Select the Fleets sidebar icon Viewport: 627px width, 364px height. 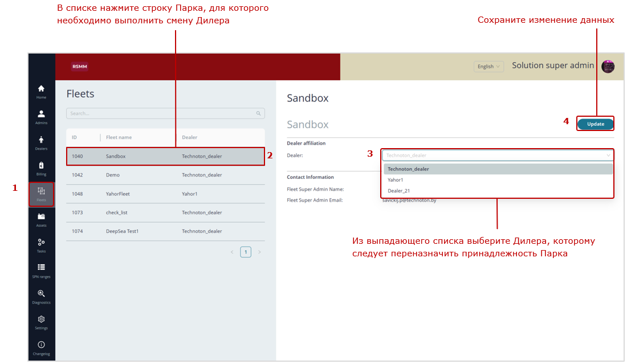(x=41, y=194)
